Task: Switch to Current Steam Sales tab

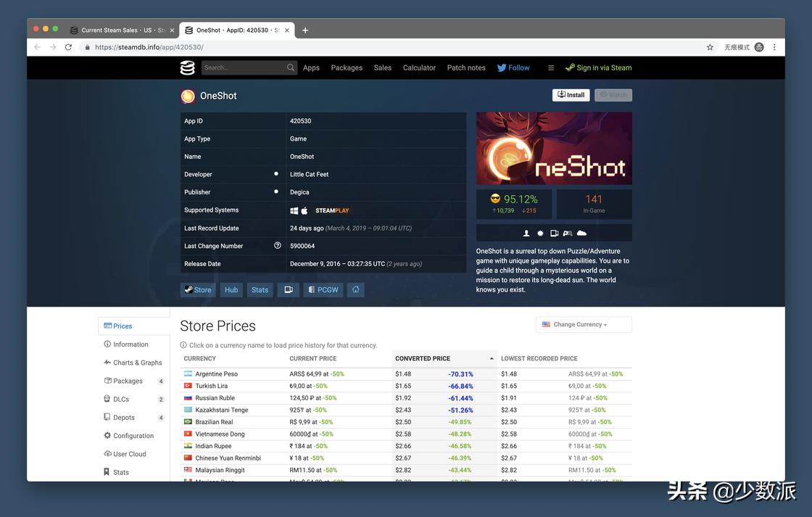Action: click(122, 30)
